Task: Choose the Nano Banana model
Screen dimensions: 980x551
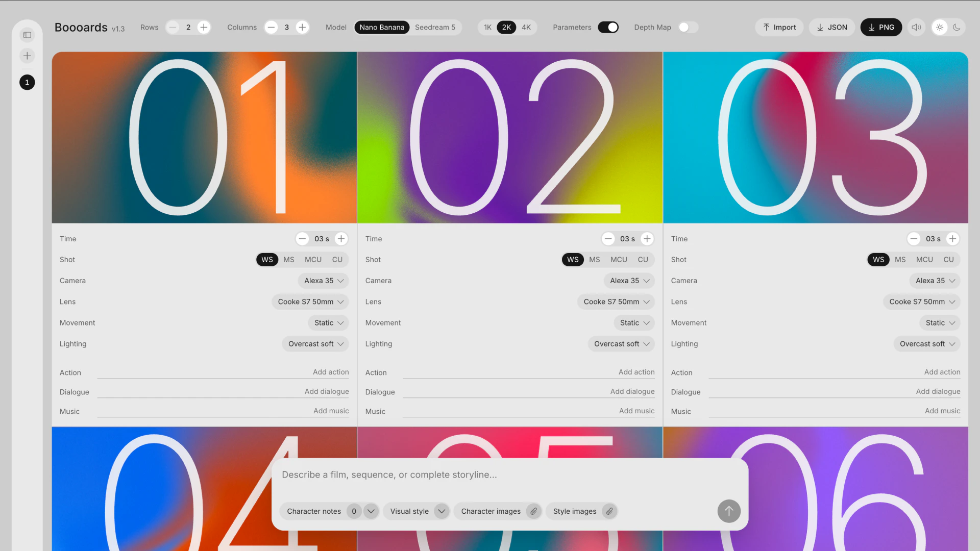Action: [x=382, y=27]
